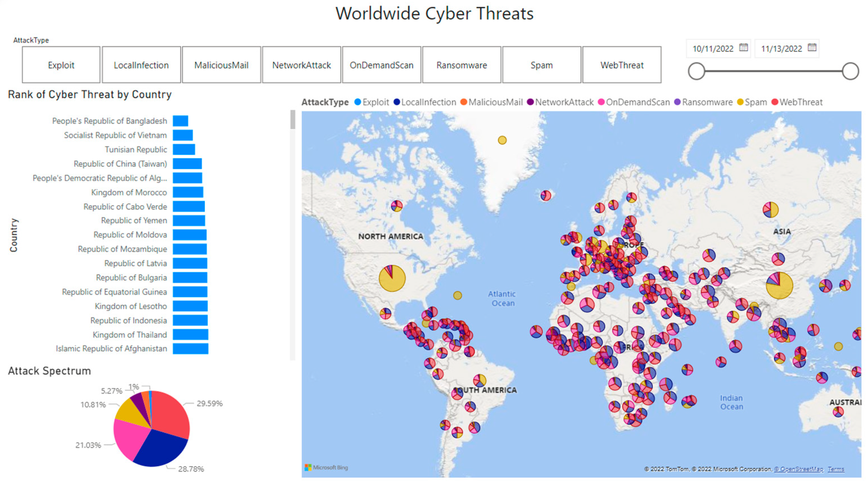Open the map Terms link
This screenshot has width=868, height=486.
point(836,469)
